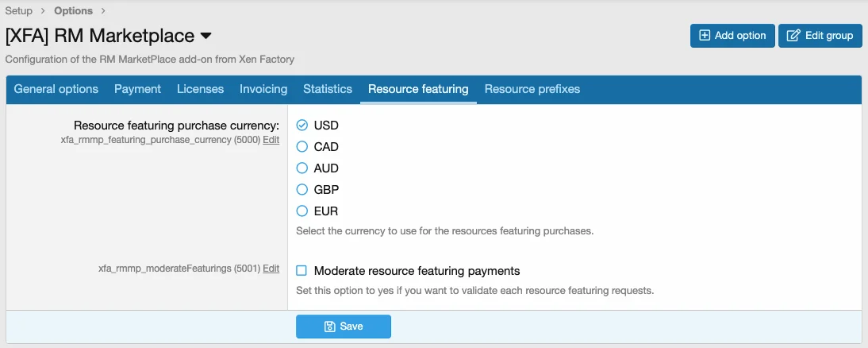868x348 pixels.
Task: Click Edit link for moderateFeaturings option
Action: coord(271,269)
